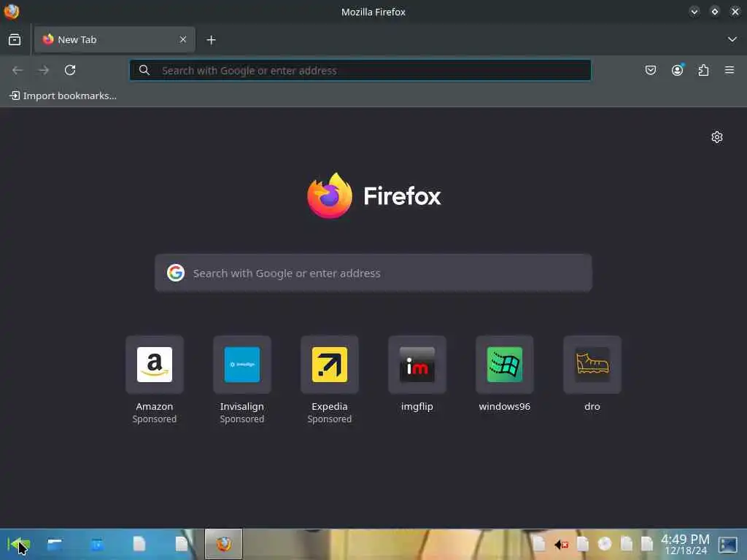This screenshot has width=747, height=560.
Task: Open the dro shortcut tile
Action: pyautogui.click(x=592, y=365)
